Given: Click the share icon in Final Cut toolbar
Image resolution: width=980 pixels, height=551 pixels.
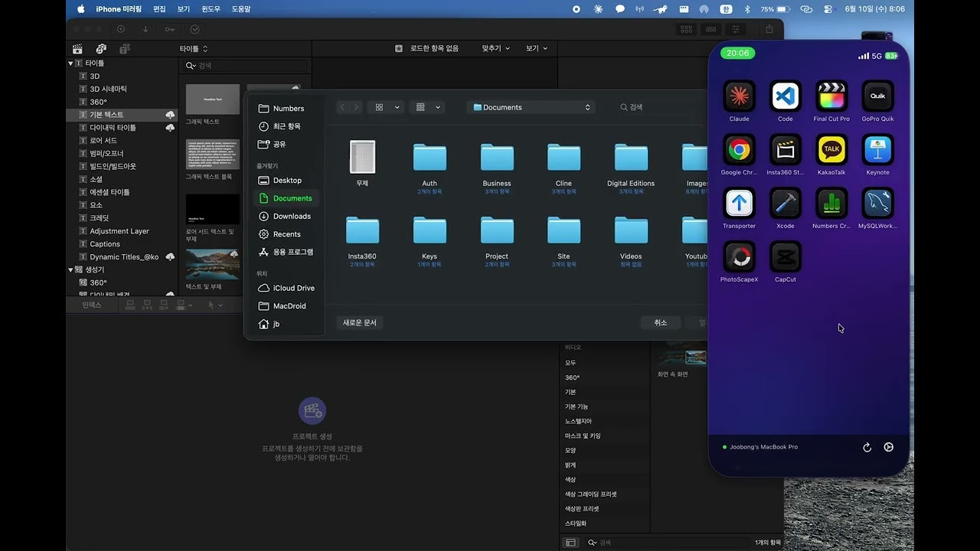Looking at the screenshot, I should pos(769,29).
